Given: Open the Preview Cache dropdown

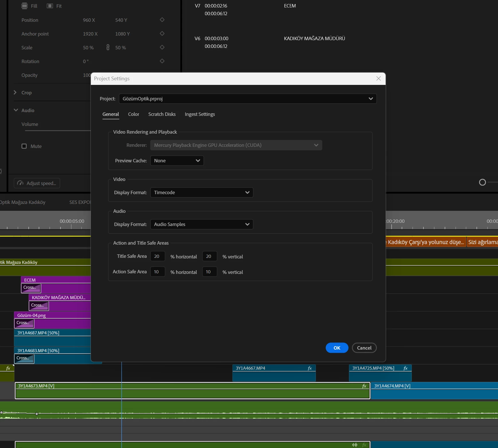Looking at the screenshot, I should 177,161.
